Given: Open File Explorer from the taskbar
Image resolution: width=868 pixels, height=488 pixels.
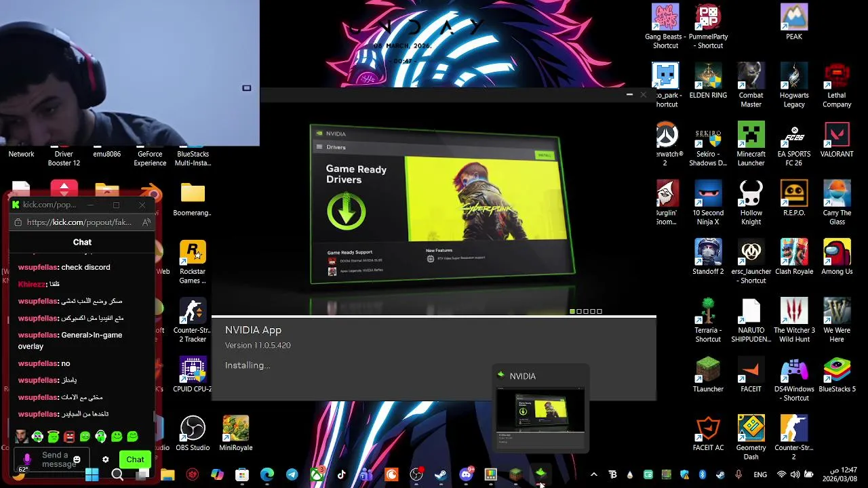Looking at the screenshot, I should click(167, 475).
